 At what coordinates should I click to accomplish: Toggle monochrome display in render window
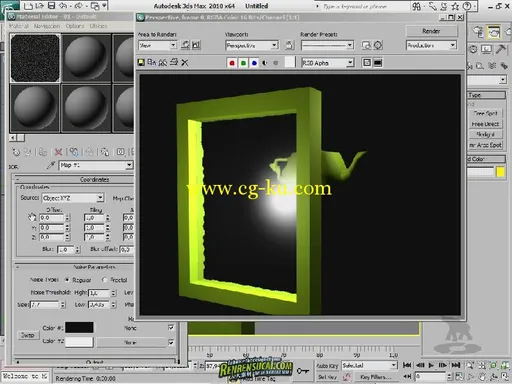point(275,63)
